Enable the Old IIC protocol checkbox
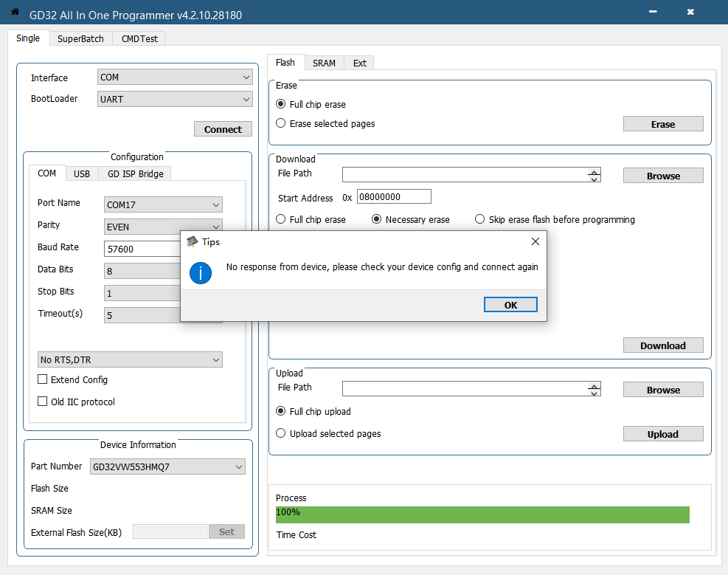This screenshot has width=728, height=575. point(42,402)
